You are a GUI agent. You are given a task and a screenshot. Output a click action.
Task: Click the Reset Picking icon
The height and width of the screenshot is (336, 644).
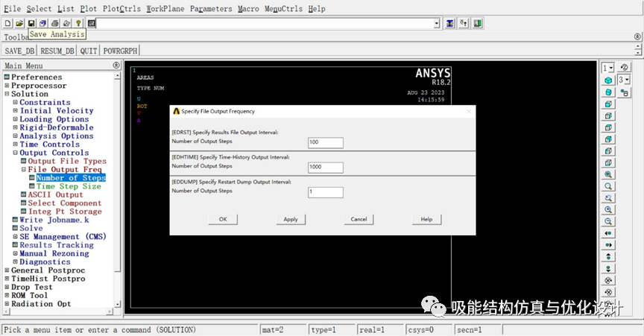coord(464,23)
